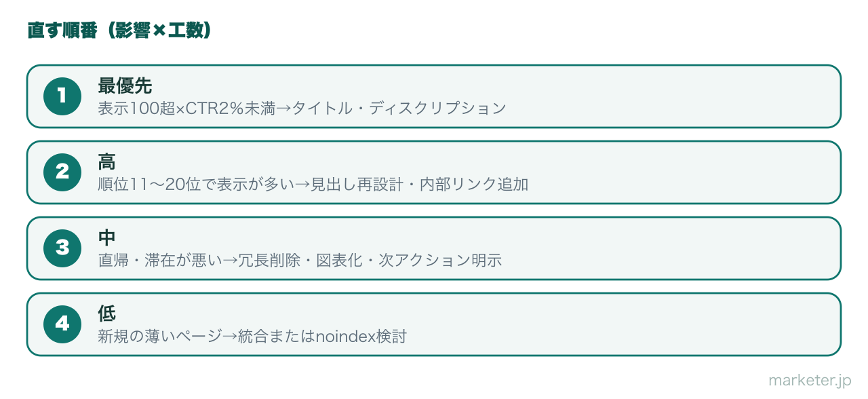Click the third priority card box
The height and width of the screenshot is (399, 868).
434,248
